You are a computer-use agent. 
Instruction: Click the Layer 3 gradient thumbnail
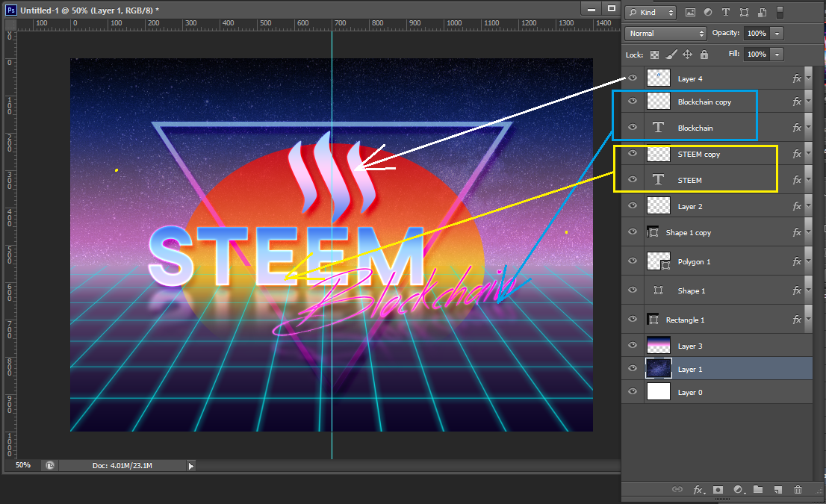point(658,346)
